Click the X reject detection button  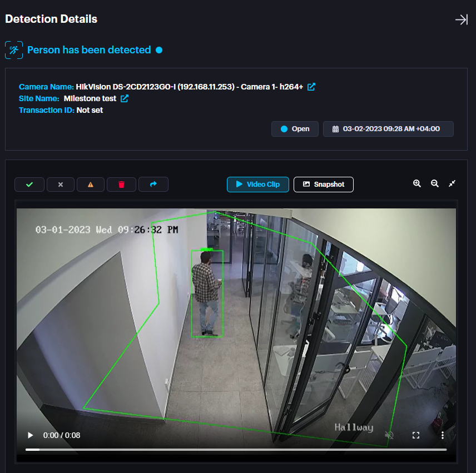[61, 185]
